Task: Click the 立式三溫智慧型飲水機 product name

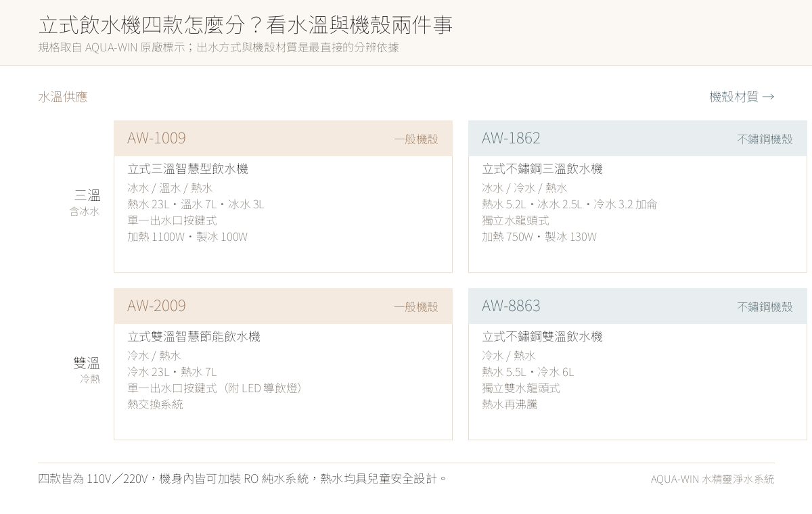Action: coord(188,169)
